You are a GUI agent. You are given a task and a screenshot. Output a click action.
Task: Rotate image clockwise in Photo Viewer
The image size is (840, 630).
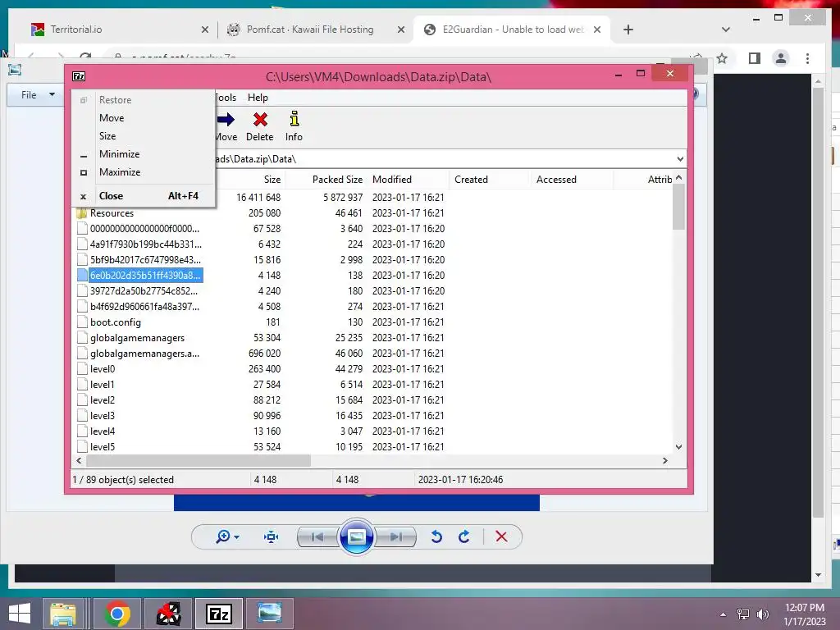point(464,536)
